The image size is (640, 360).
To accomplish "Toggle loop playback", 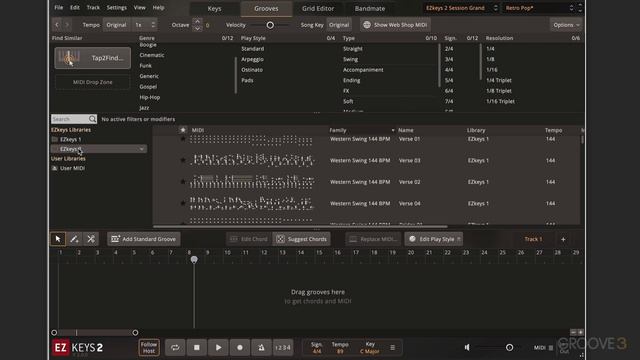I will pyautogui.click(x=175, y=347).
